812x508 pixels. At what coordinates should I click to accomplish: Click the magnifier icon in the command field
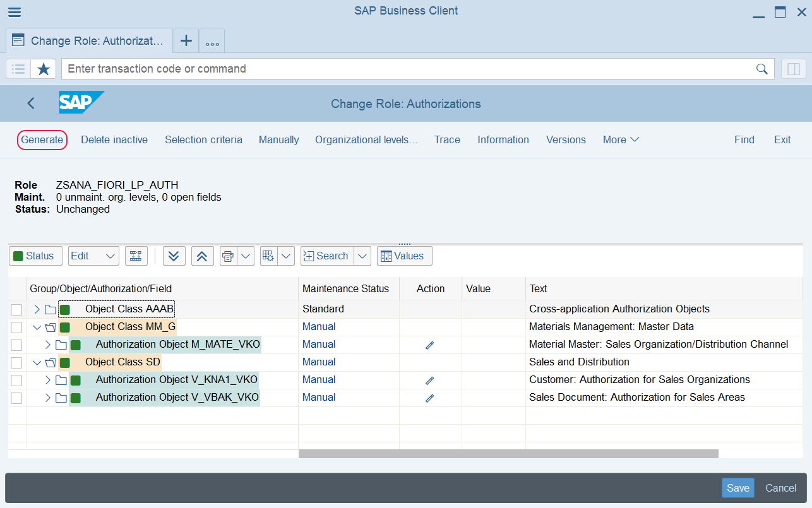(762, 69)
